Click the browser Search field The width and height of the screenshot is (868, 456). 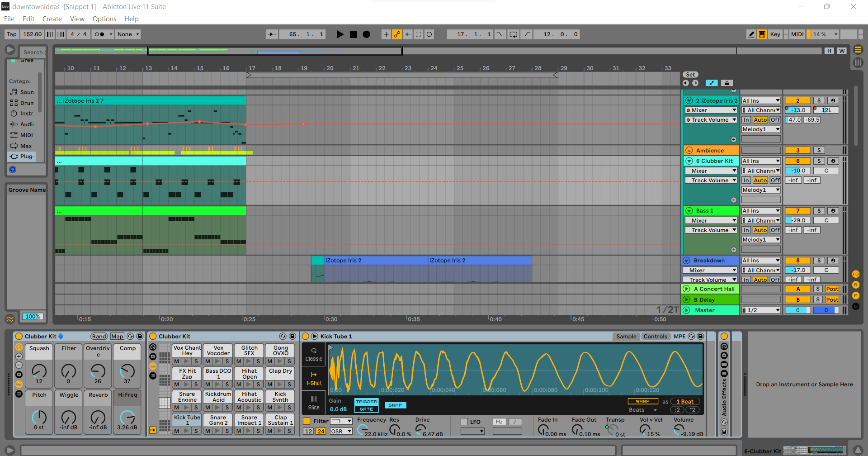(x=33, y=52)
